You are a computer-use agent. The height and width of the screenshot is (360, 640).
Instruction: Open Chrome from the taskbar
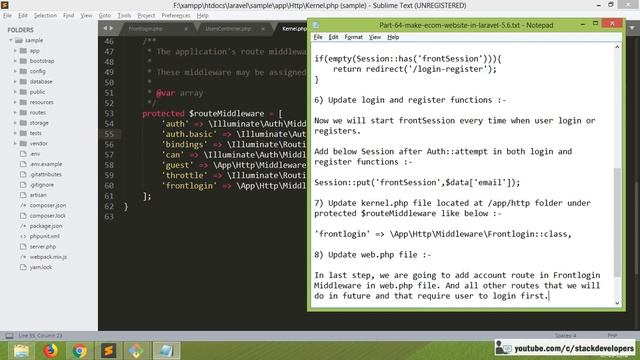(x=80, y=351)
